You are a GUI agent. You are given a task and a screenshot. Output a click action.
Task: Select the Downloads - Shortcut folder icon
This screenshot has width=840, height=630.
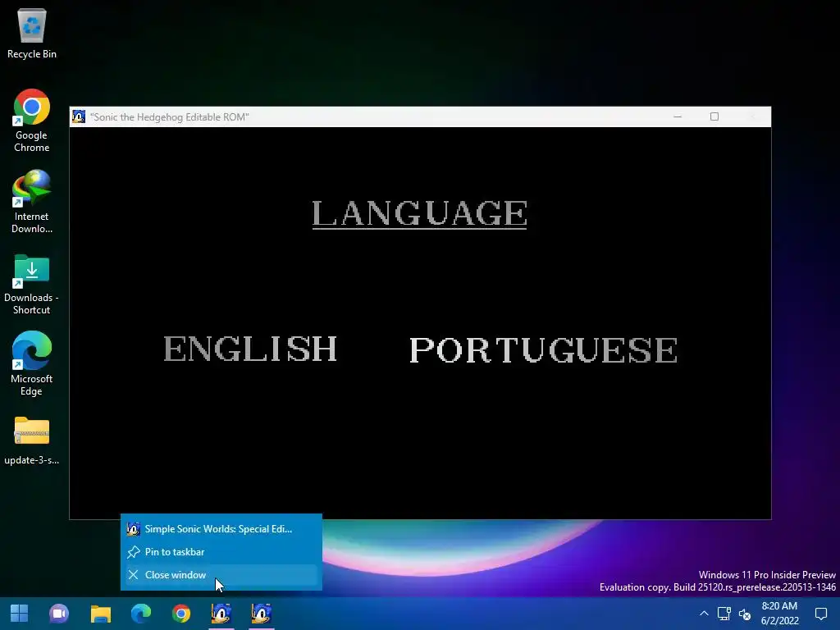click(x=32, y=285)
